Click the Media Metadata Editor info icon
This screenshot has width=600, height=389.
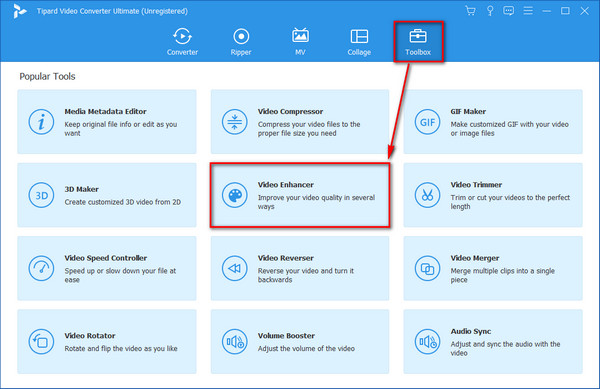41,122
